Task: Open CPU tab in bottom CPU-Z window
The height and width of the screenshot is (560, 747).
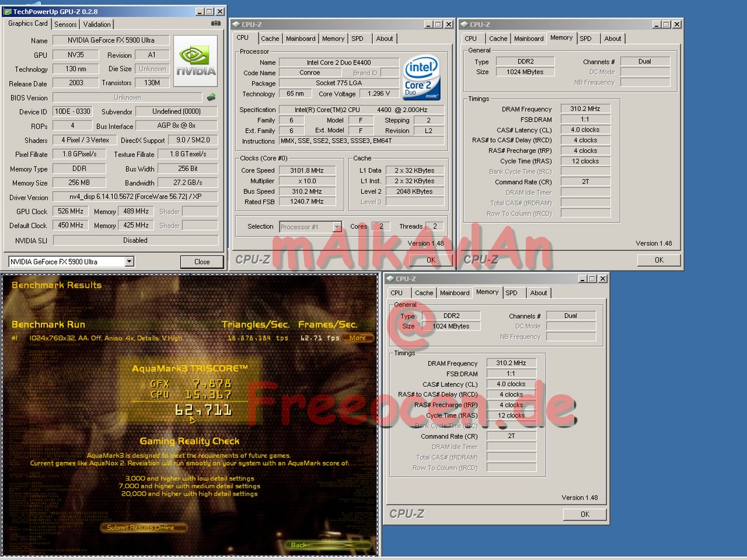Action: click(x=396, y=293)
